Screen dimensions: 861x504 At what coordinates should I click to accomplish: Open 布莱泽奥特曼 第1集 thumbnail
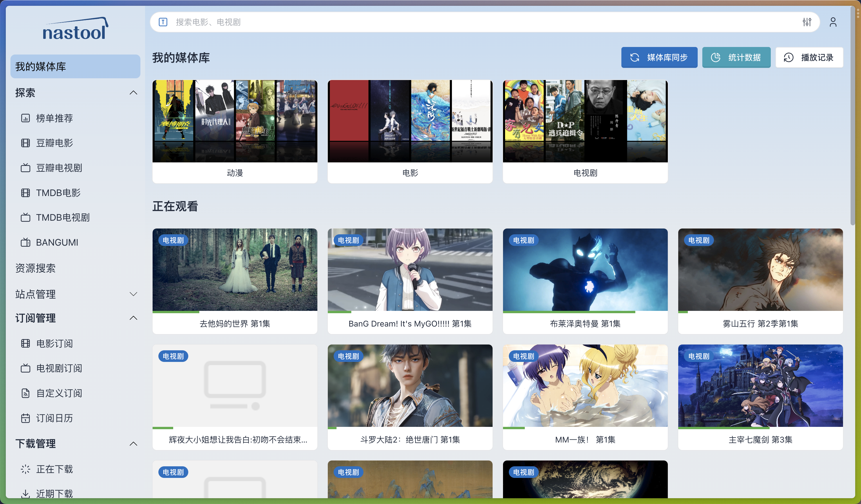tap(585, 270)
